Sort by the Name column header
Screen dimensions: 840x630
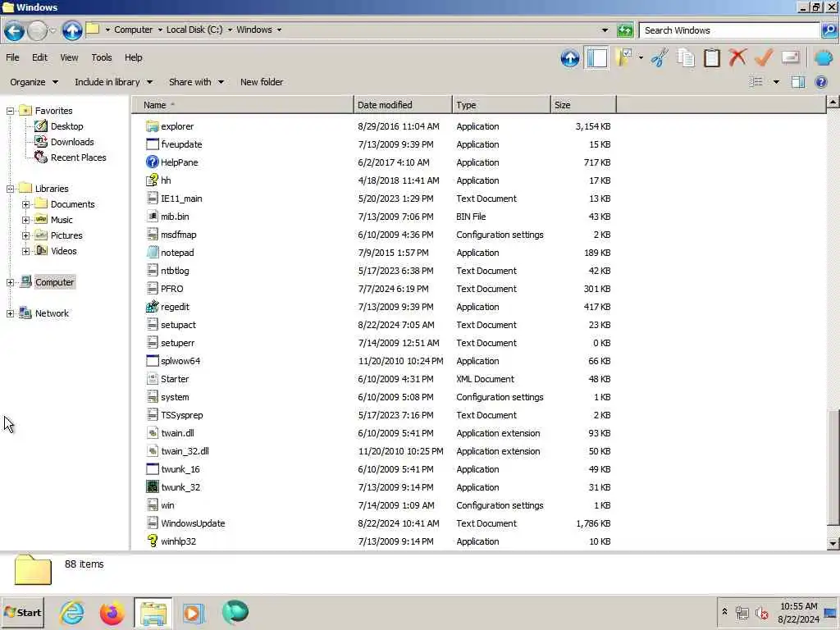point(243,105)
